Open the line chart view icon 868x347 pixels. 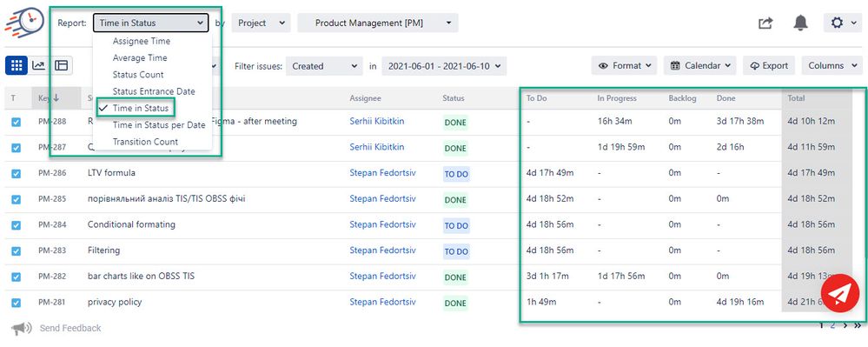39,65
